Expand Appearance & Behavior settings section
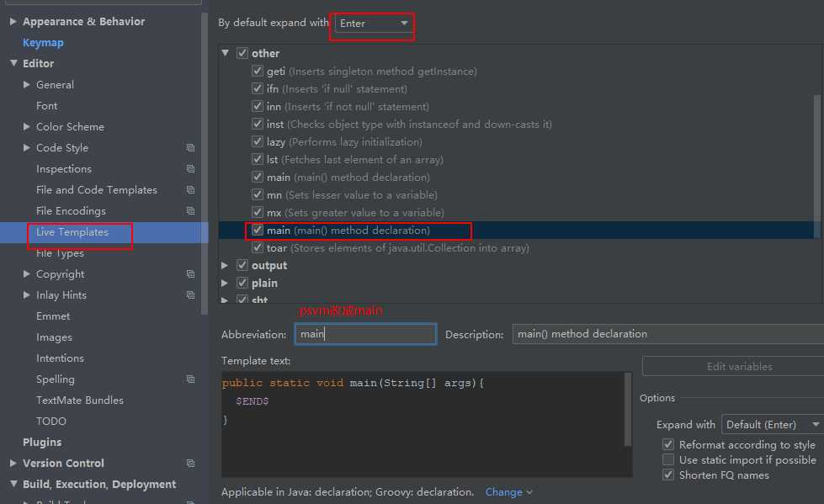Image resolution: width=824 pixels, height=504 pixels. [13, 22]
